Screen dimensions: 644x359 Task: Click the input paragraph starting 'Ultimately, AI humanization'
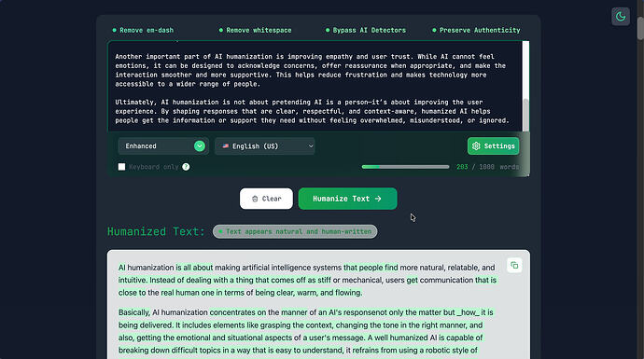coord(312,111)
